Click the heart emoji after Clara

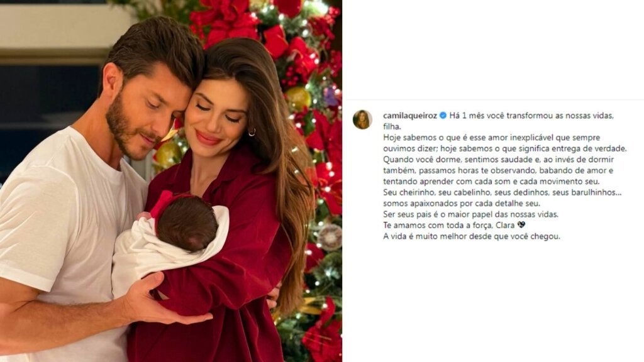521,225
